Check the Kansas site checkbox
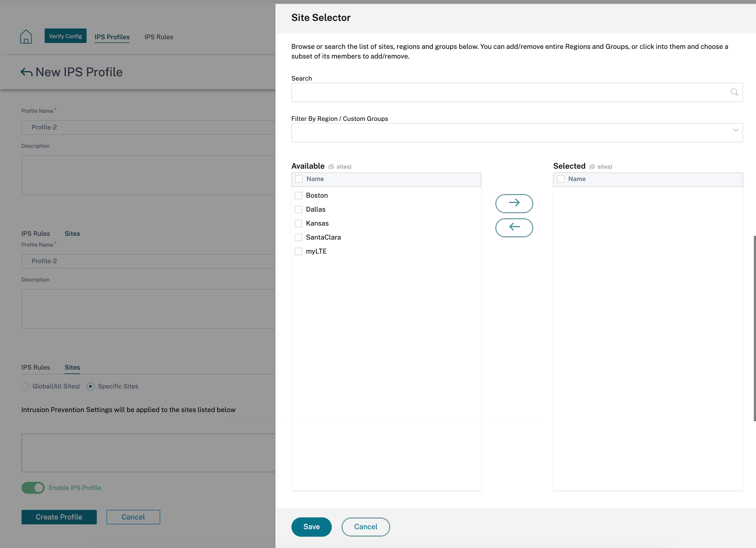Screen dimensions: 756x548 [x=298, y=223]
